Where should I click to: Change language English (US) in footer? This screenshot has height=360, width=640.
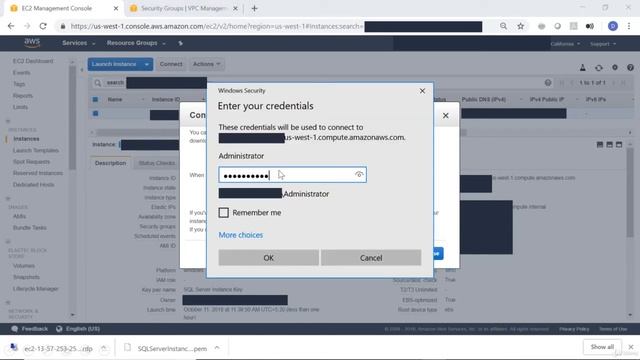[78, 329]
